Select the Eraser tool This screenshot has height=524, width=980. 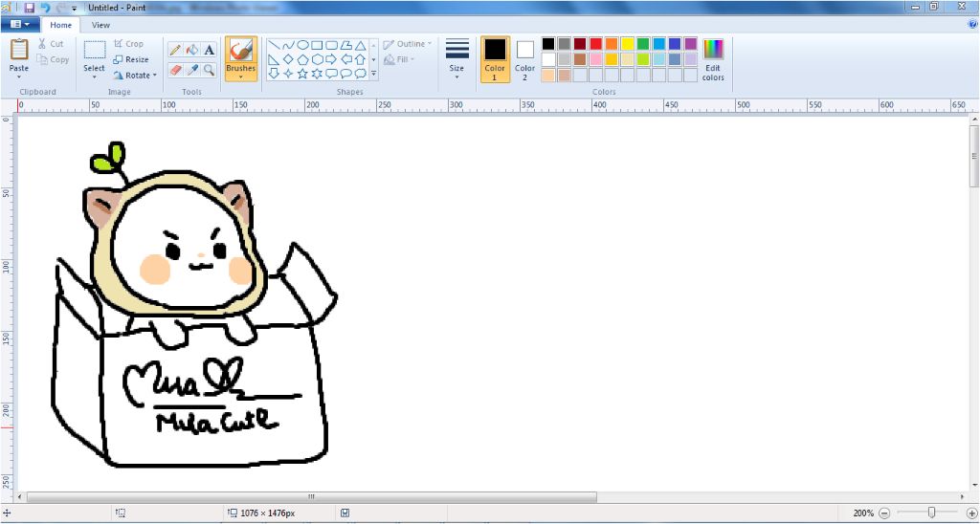tap(176, 70)
